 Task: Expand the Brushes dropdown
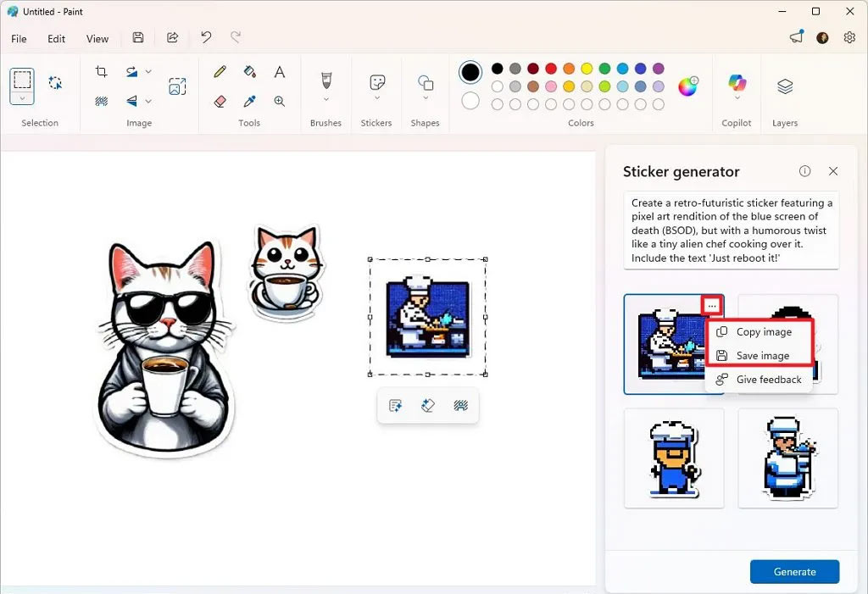pos(325,98)
